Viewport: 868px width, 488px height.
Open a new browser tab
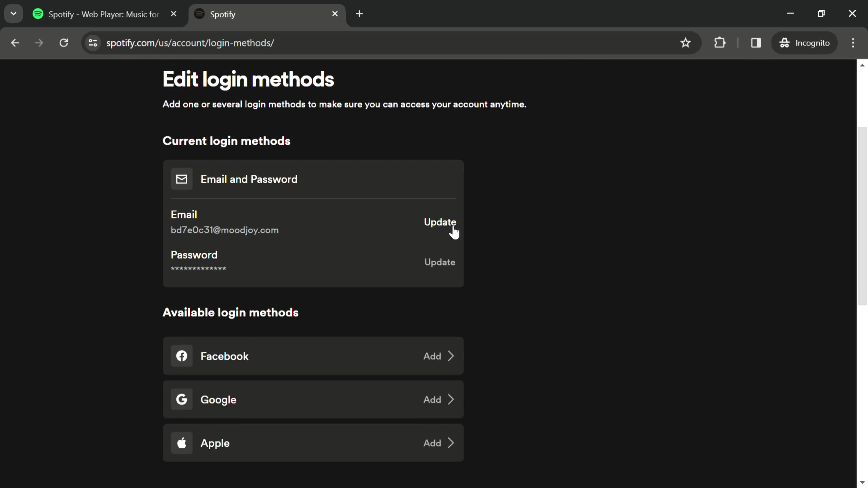359,14
